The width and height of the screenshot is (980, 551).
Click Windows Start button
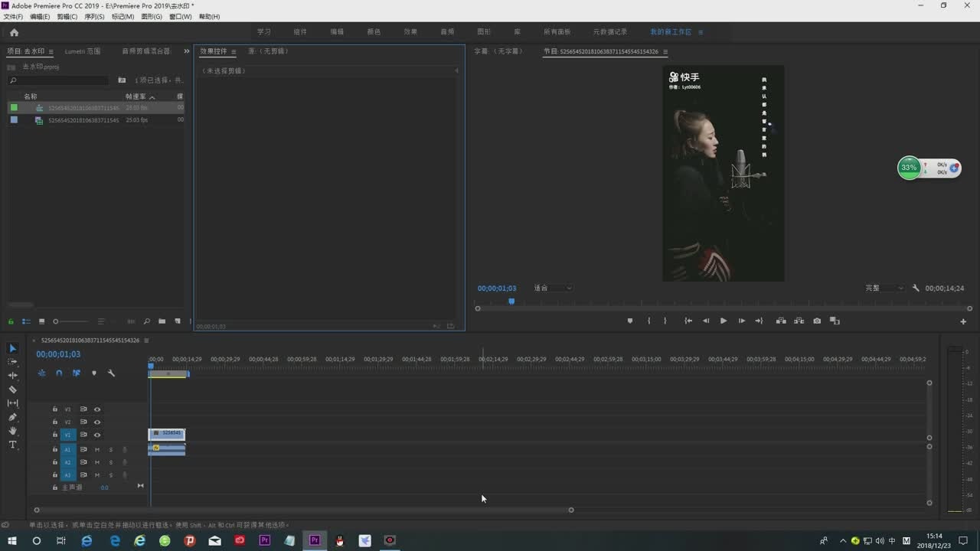[x=12, y=540]
